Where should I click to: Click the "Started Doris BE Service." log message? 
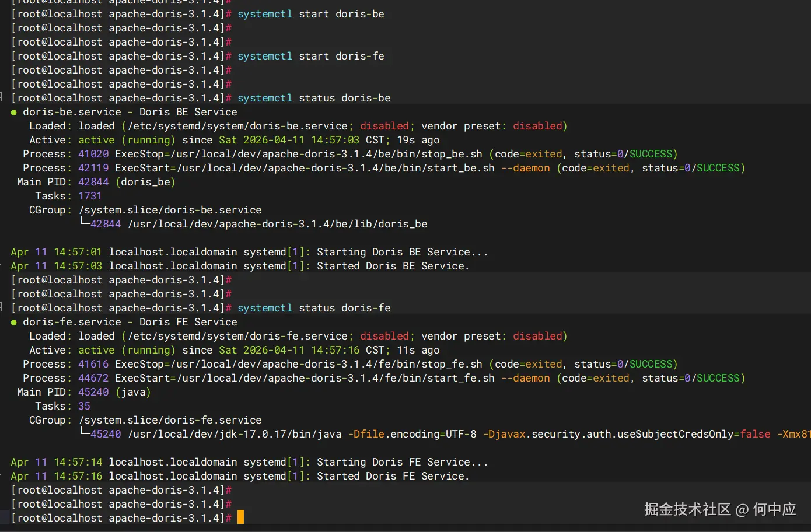tap(393, 266)
